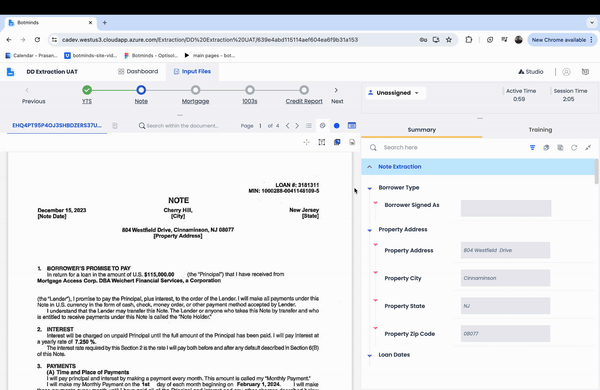Refresh the Summary extraction panel
The width and height of the screenshot is (600, 390).
[574, 147]
